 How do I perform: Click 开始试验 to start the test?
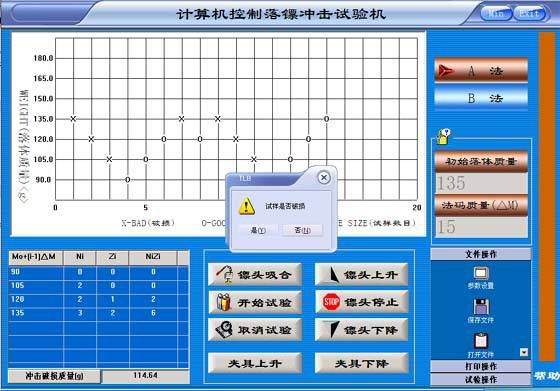click(255, 302)
